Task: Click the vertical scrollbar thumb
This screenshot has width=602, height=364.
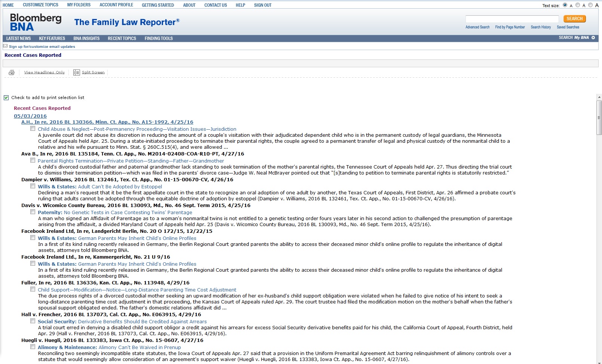Action: 599,117
